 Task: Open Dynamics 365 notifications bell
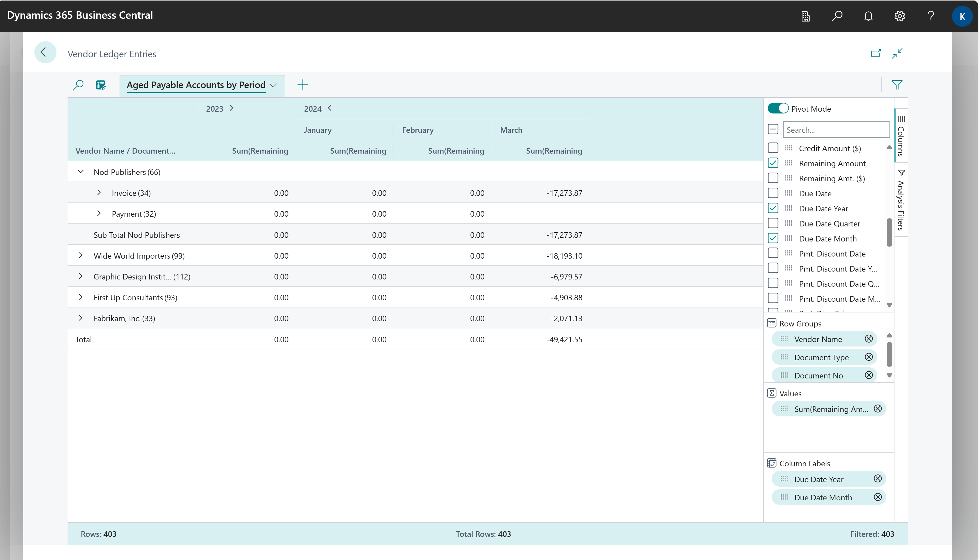tap(868, 16)
